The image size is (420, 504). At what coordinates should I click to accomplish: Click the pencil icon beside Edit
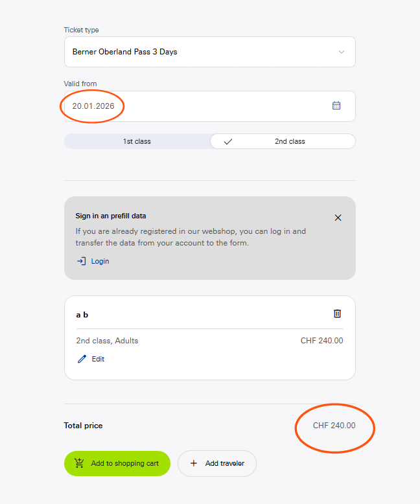pos(82,359)
